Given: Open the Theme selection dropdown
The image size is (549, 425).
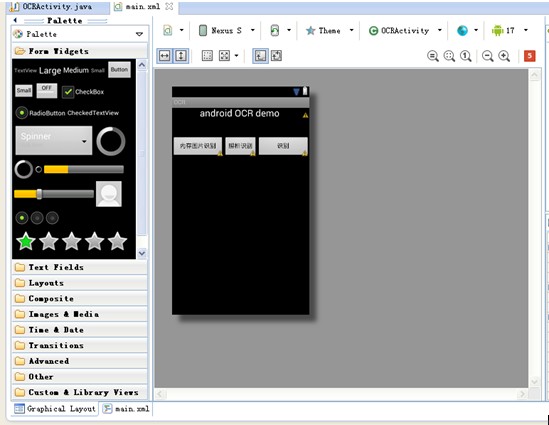Looking at the screenshot, I should pos(329,30).
